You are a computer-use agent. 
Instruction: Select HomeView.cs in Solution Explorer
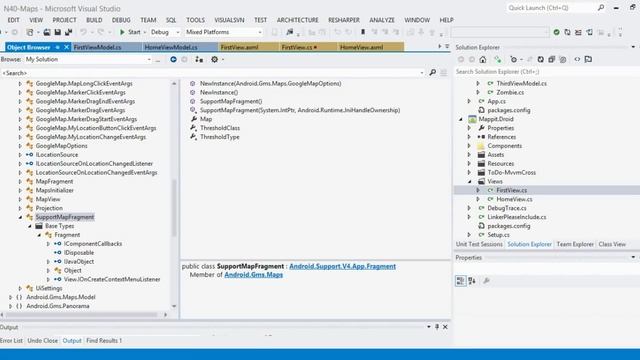click(x=514, y=199)
